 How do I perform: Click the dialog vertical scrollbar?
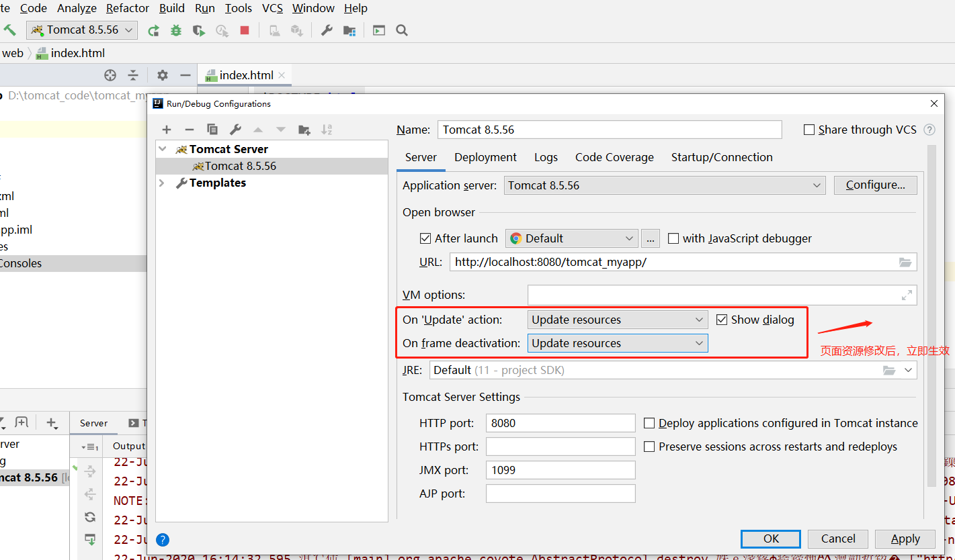pos(931,316)
